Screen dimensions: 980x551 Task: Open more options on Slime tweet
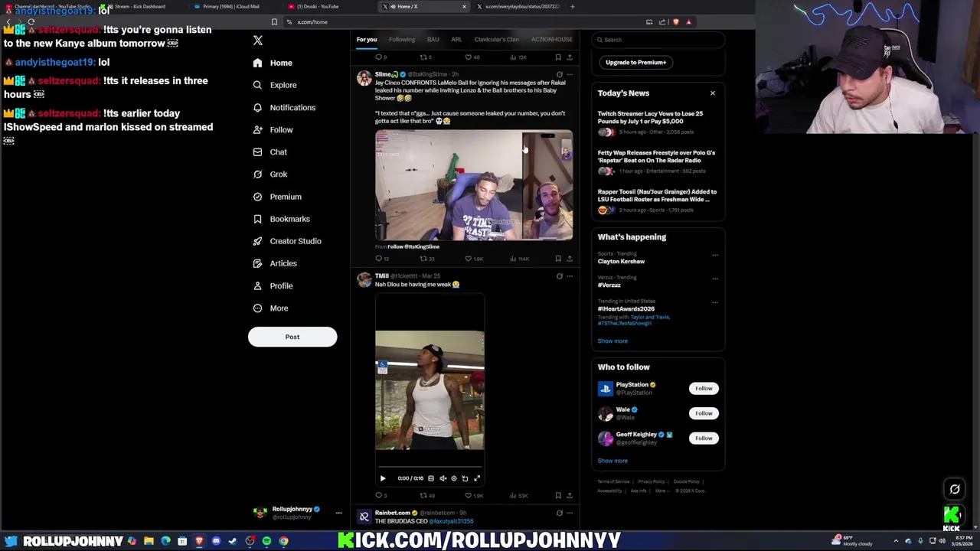point(570,74)
